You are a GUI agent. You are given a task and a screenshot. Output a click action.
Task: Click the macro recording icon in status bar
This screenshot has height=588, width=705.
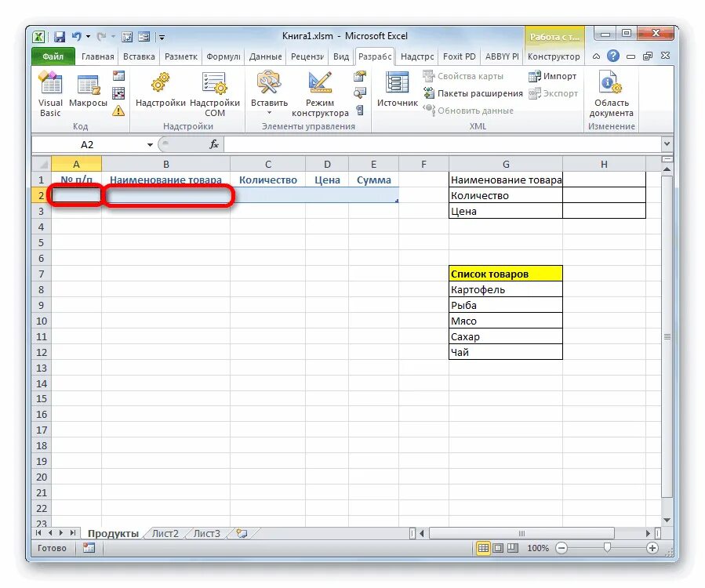coord(89,548)
